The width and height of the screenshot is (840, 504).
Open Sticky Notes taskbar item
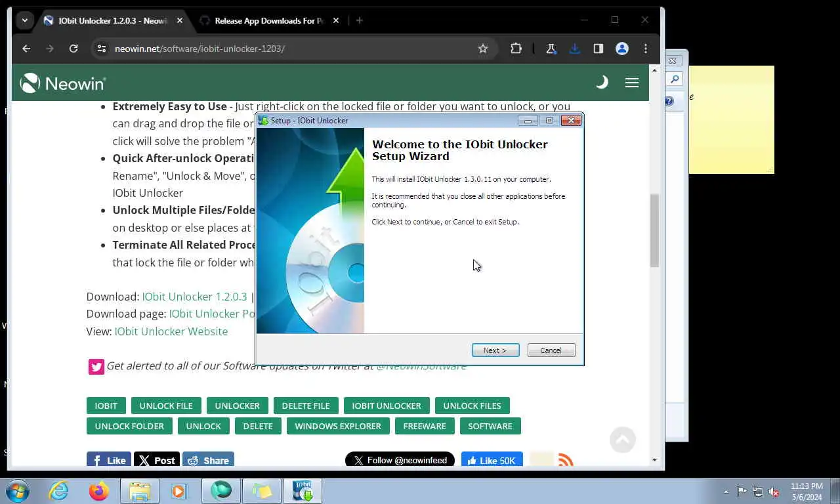[262, 491]
